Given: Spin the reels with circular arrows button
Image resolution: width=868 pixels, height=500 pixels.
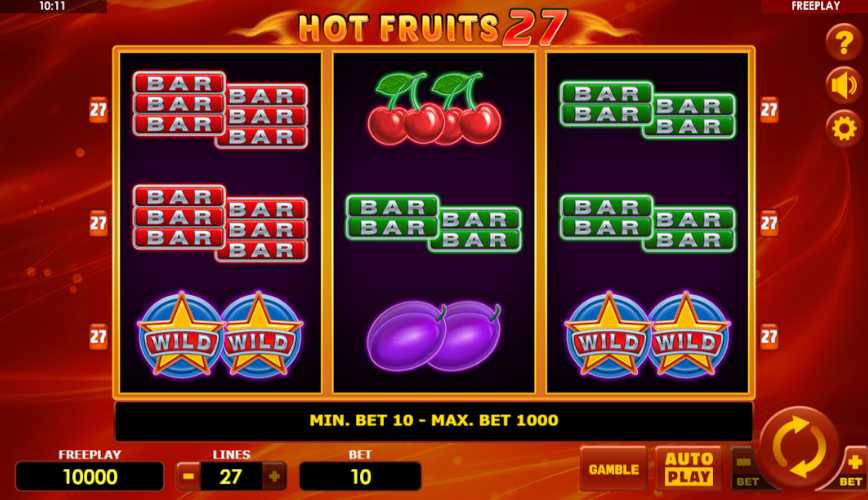Looking at the screenshot, I should (799, 447).
